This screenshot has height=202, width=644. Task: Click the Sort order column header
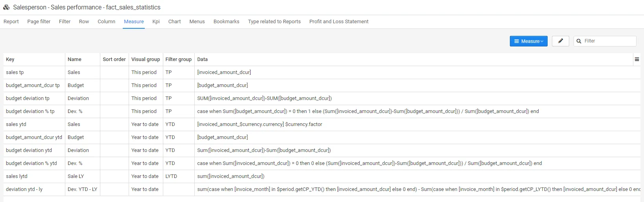pos(114,59)
